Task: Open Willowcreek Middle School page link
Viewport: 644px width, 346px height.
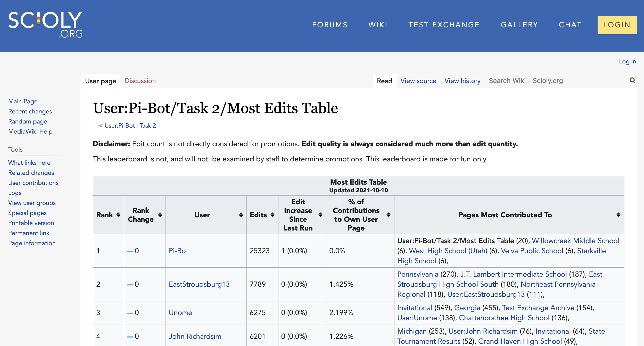Action: click(575, 241)
